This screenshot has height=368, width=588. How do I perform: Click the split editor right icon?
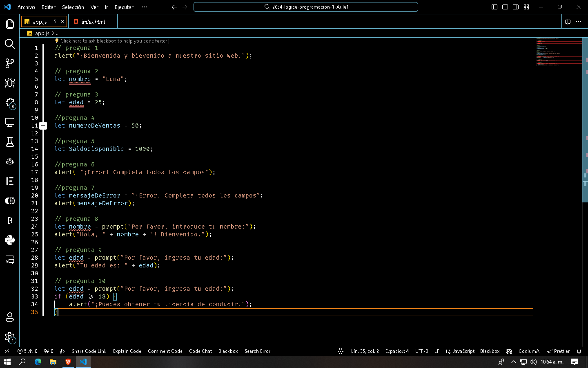(x=568, y=22)
